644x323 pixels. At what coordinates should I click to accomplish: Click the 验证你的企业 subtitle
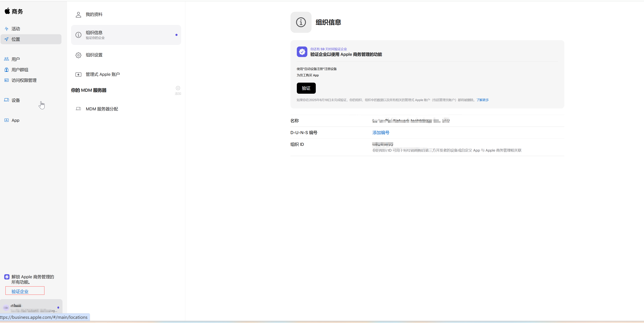tap(95, 38)
